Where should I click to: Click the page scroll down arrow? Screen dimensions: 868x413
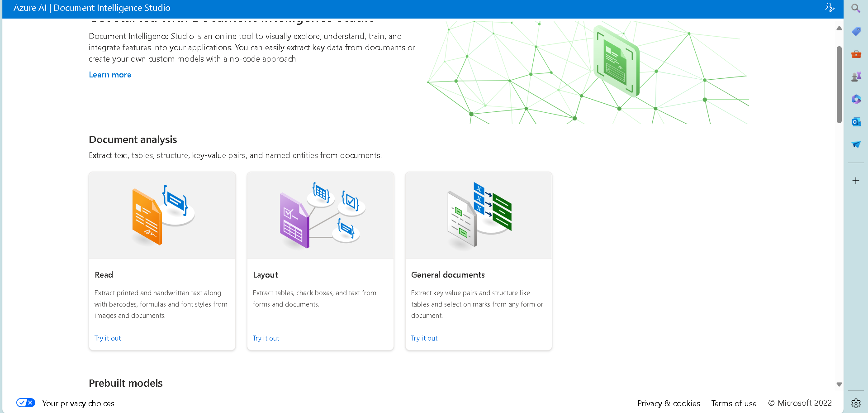pyautogui.click(x=839, y=384)
